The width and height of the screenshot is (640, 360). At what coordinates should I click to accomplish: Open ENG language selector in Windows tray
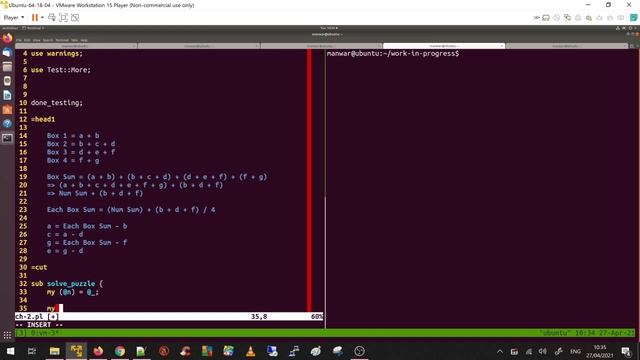[575, 351]
